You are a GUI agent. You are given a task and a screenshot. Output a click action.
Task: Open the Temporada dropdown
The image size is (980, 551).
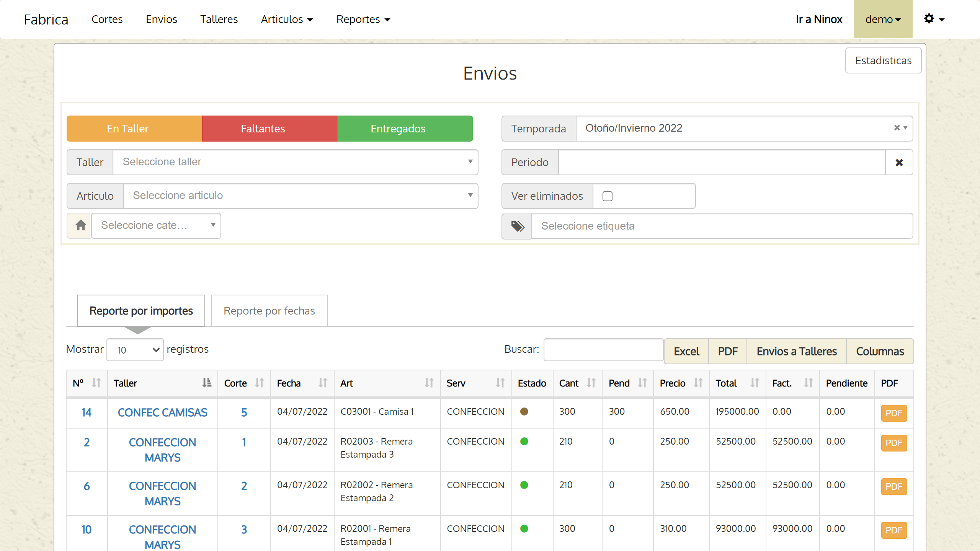coord(744,129)
